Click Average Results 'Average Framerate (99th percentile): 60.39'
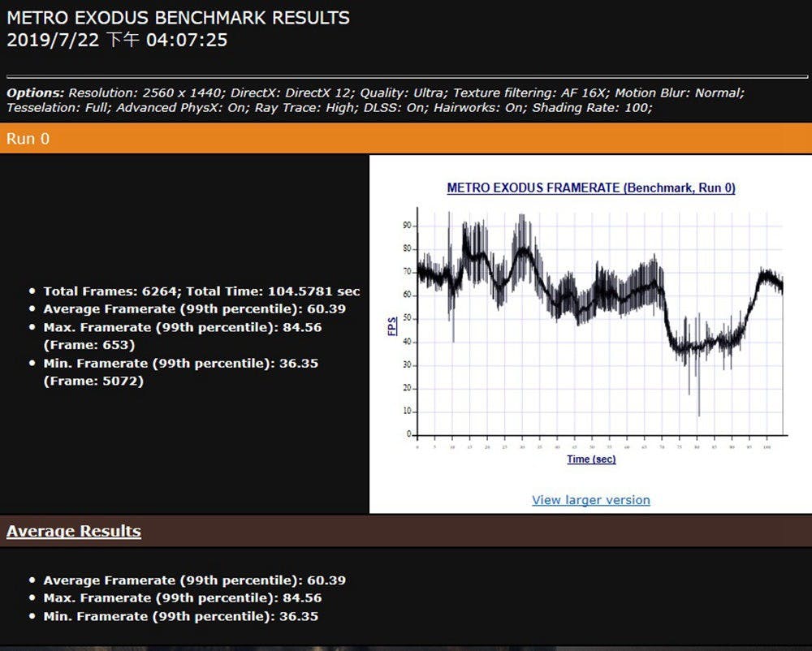Image resolution: width=812 pixels, height=651 pixels. point(195,580)
